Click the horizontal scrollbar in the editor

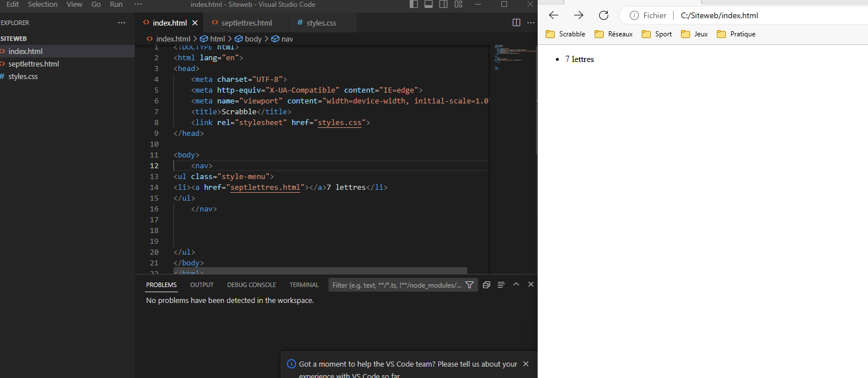(320, 271)
